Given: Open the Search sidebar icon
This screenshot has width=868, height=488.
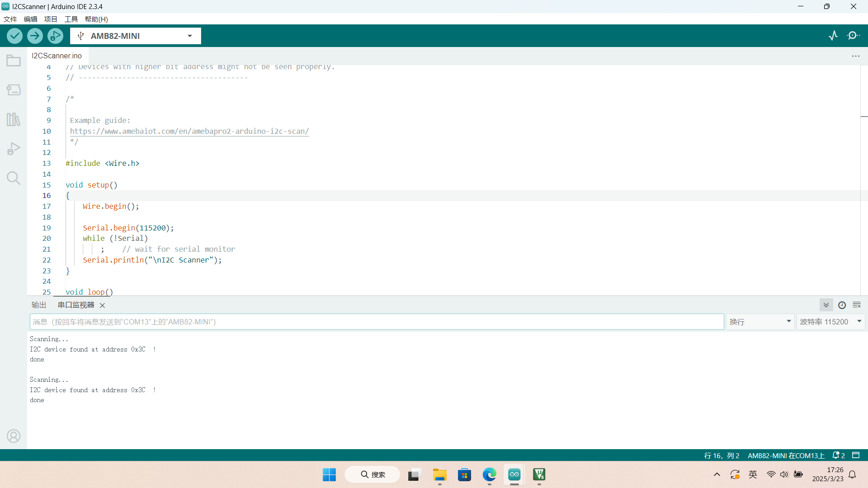Looking at the screenshot, I should [14, 178].
